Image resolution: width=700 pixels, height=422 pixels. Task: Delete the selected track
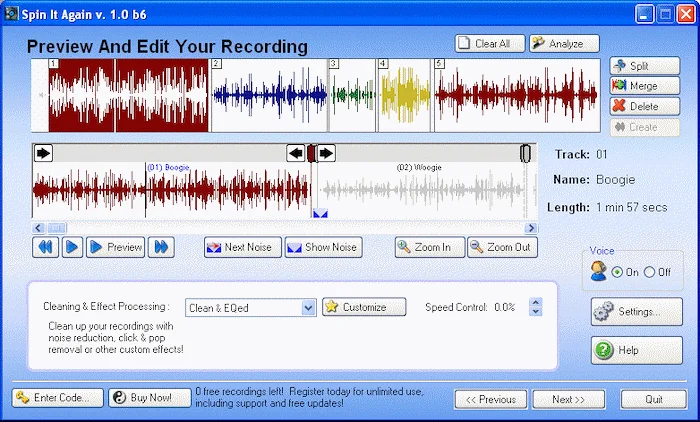click(645, 106)
